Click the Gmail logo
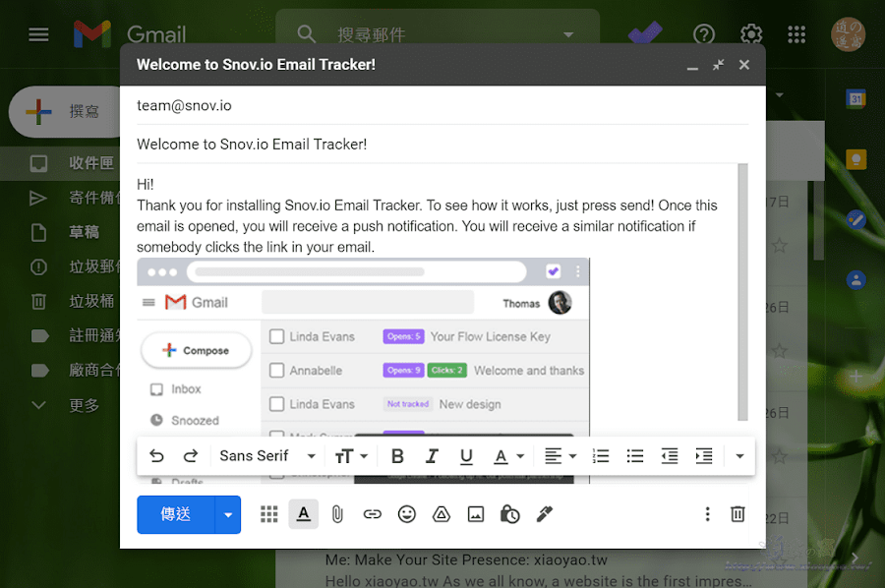This screenshot has width=885, height=588. pos(130,33)
